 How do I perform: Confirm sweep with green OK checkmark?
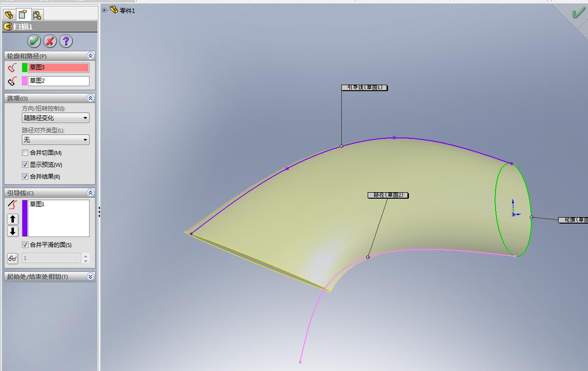point(34,41)
